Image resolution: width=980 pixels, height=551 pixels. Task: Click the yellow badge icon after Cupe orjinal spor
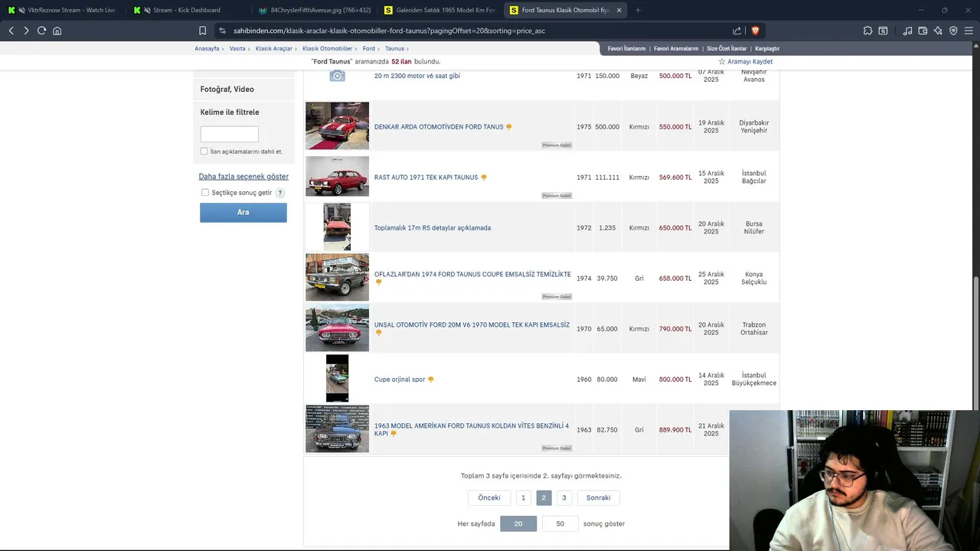(430, 380)
